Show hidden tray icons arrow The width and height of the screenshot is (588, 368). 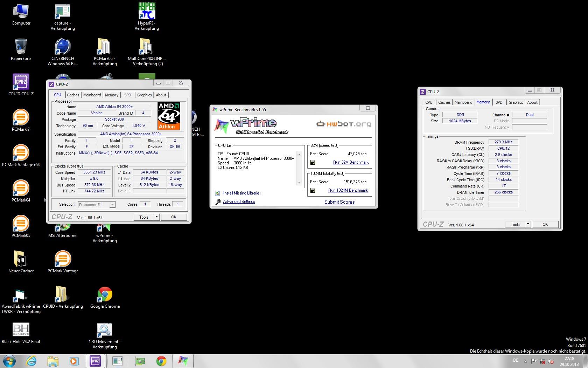525,361
